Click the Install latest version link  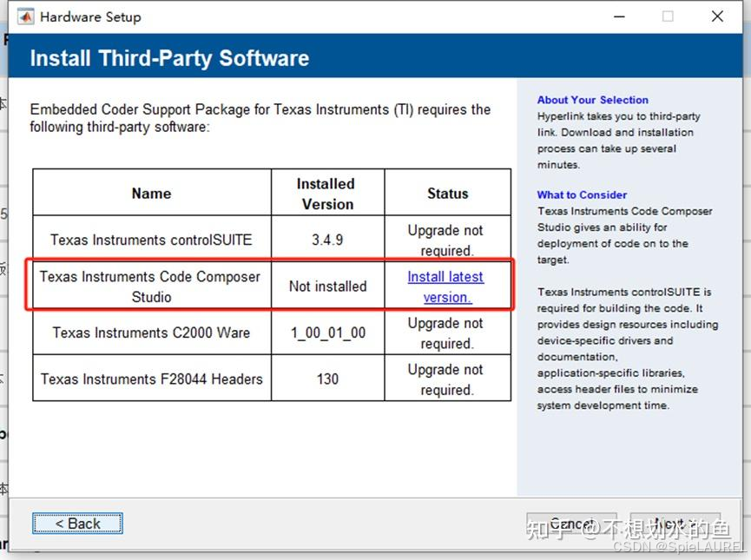tap(445, 287)
